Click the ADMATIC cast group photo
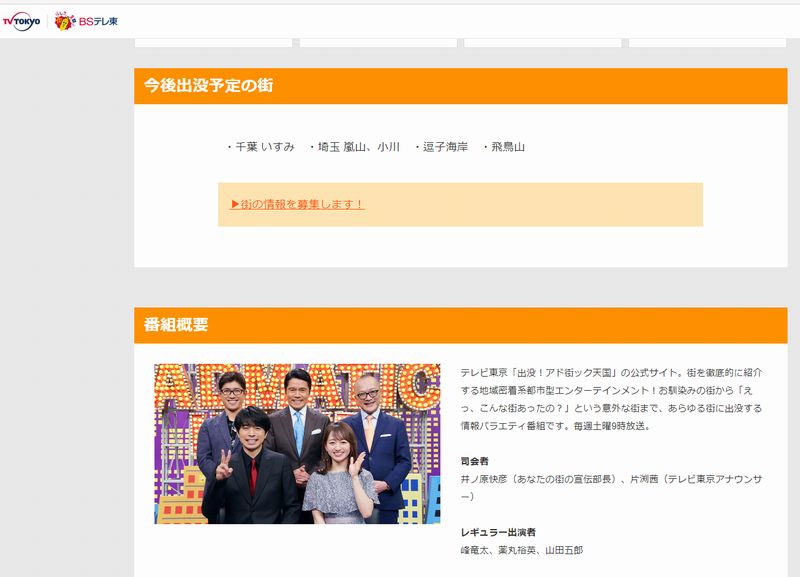Viewport: 800px width, 577px height. point(297,443)
